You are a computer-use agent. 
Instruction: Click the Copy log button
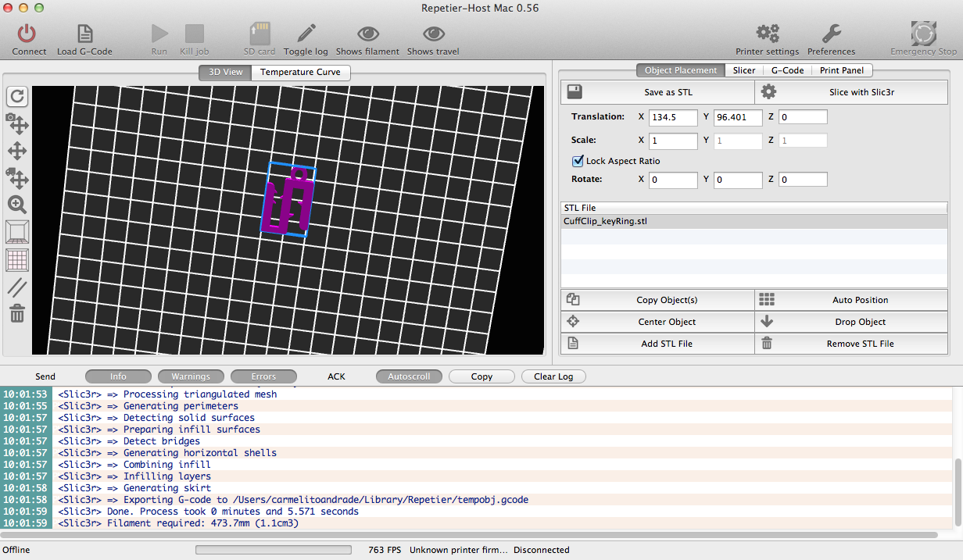point(481,376)
